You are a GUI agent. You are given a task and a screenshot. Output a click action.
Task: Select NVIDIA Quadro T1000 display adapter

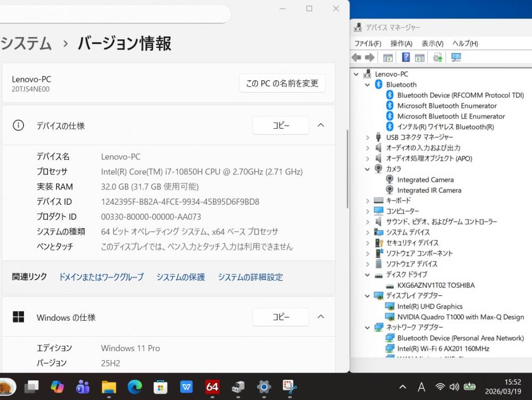(460, 317)
